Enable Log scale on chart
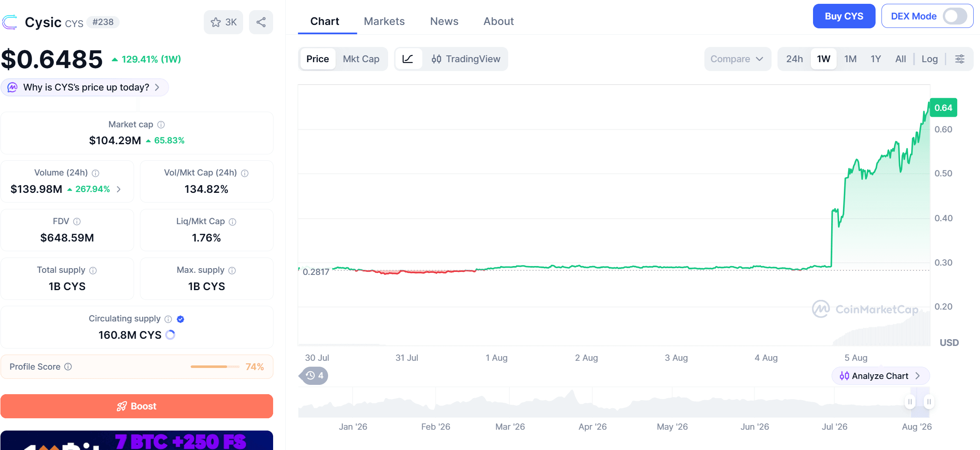This screenshot has width=980, height=450. point(930,59)
